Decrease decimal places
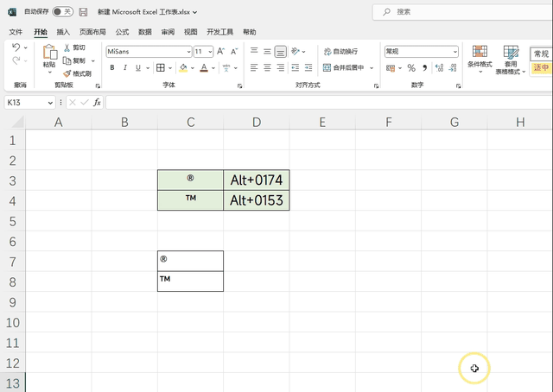Screen dimensions: 553x392 click(x=453, y=68)
